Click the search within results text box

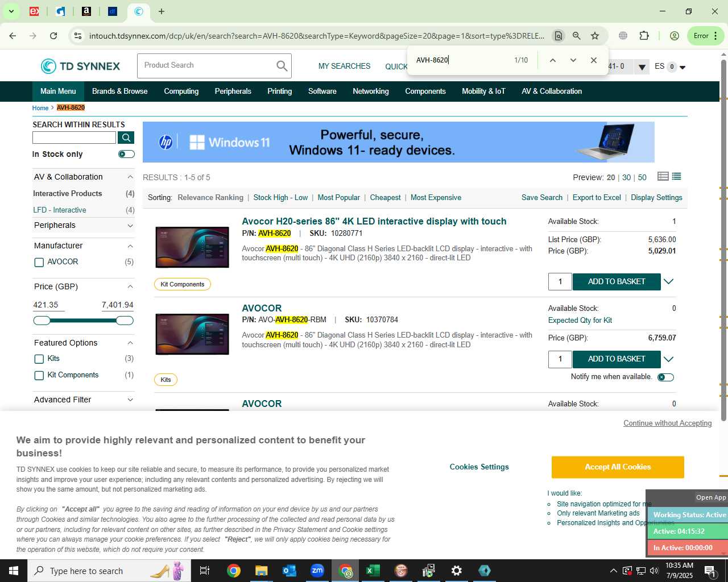point(75,138)
